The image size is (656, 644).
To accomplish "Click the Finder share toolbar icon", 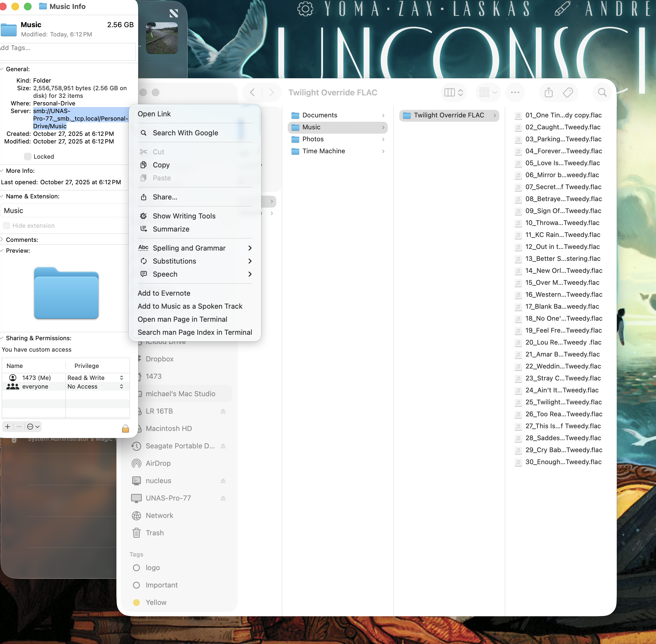I will point(548,92).
